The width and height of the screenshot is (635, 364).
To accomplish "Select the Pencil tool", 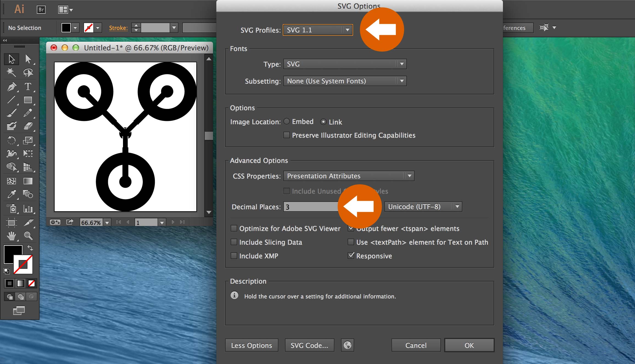I will click(x=28, y=113).
